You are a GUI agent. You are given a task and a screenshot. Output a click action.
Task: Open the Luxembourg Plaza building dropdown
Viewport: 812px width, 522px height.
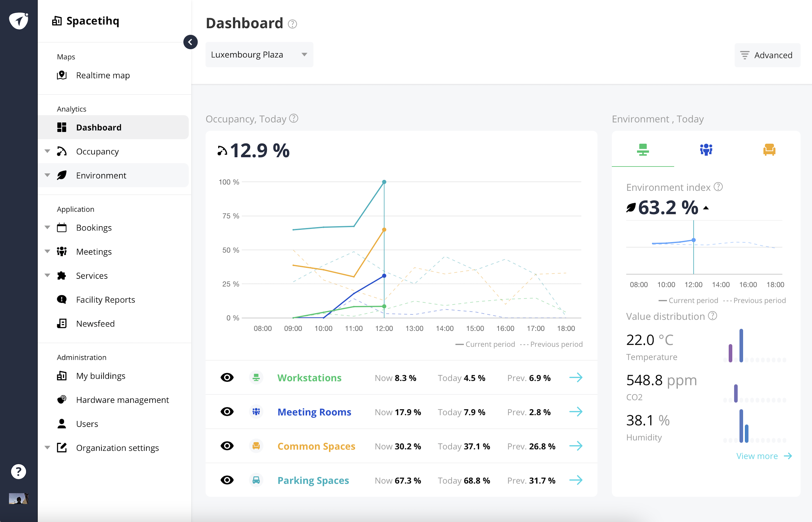coord(259,55)
